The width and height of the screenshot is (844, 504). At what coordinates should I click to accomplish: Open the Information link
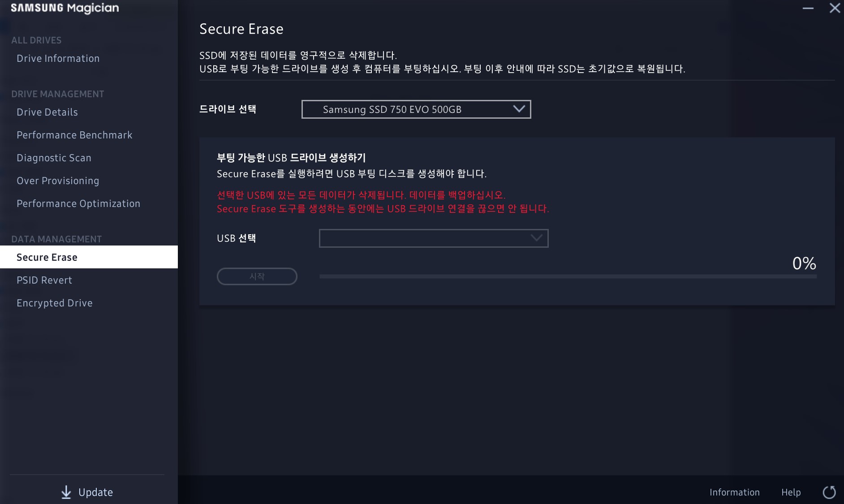[735, 492]
